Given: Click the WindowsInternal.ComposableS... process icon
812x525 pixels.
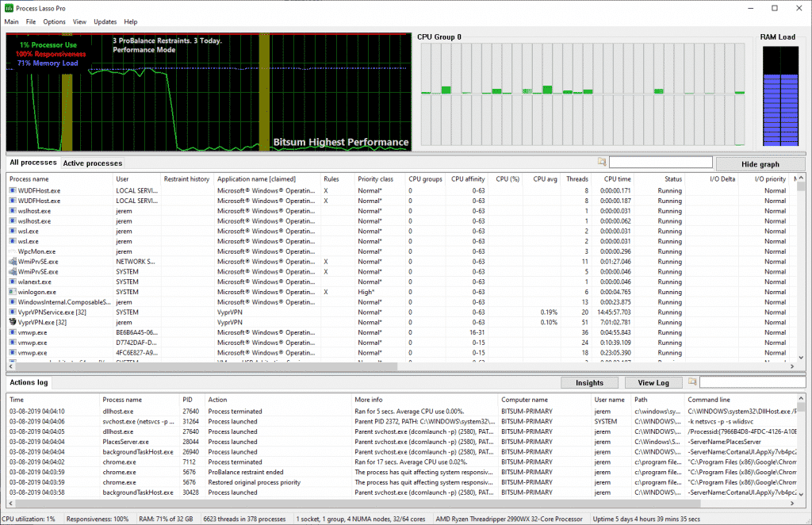Looking at the screenshot, I should [x=13, y=302].
